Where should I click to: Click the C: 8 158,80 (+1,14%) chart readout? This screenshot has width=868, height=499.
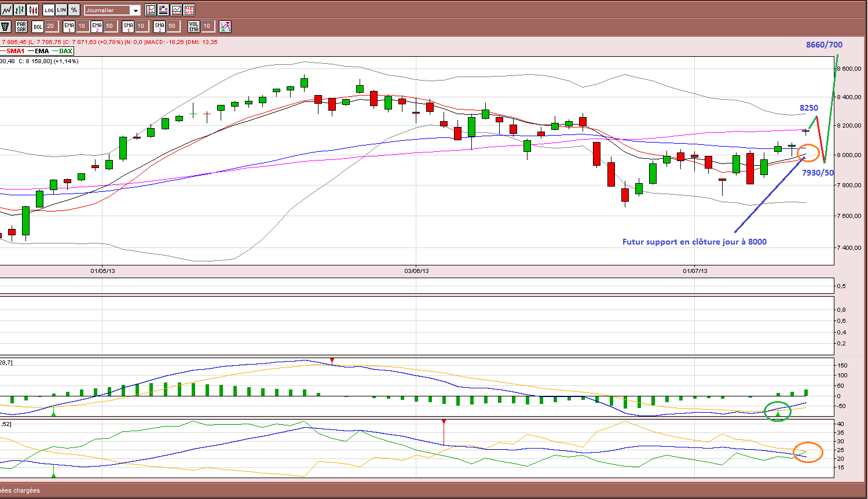pos(48,61)
